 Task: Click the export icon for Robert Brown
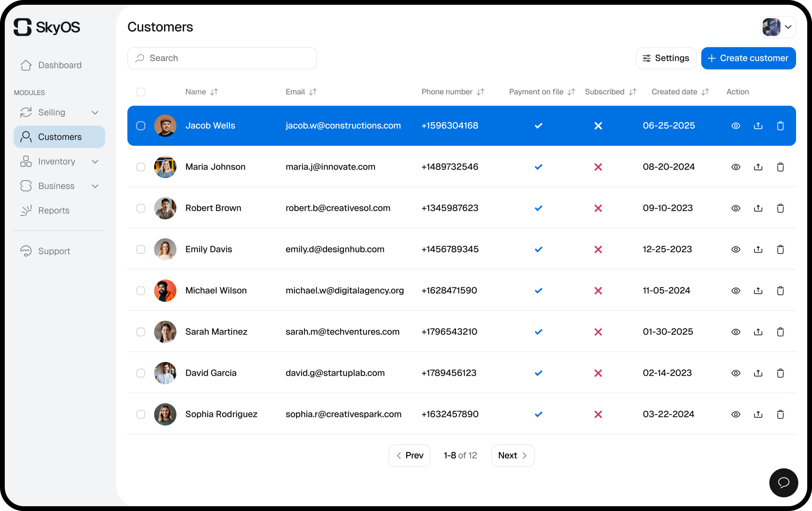click(758, 208)
